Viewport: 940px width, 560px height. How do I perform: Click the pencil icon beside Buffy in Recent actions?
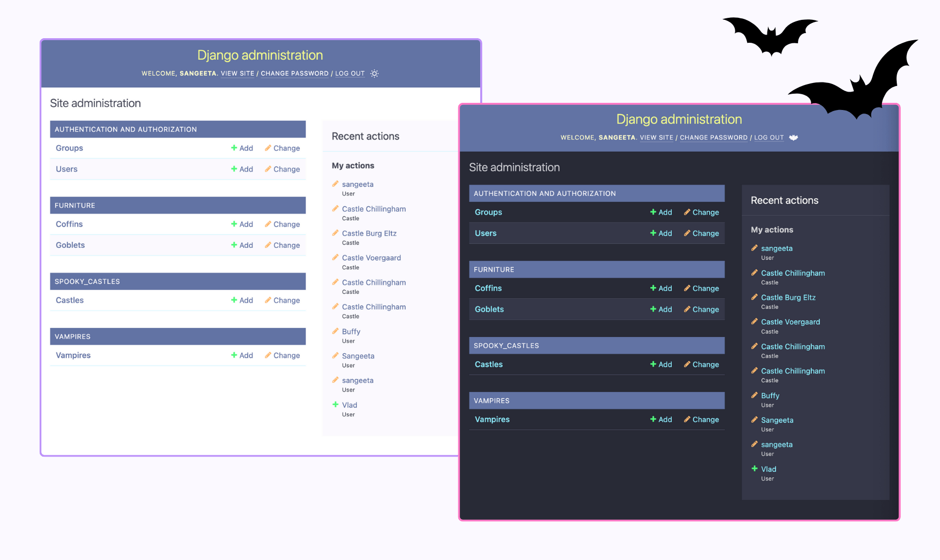tap(336, 331)
